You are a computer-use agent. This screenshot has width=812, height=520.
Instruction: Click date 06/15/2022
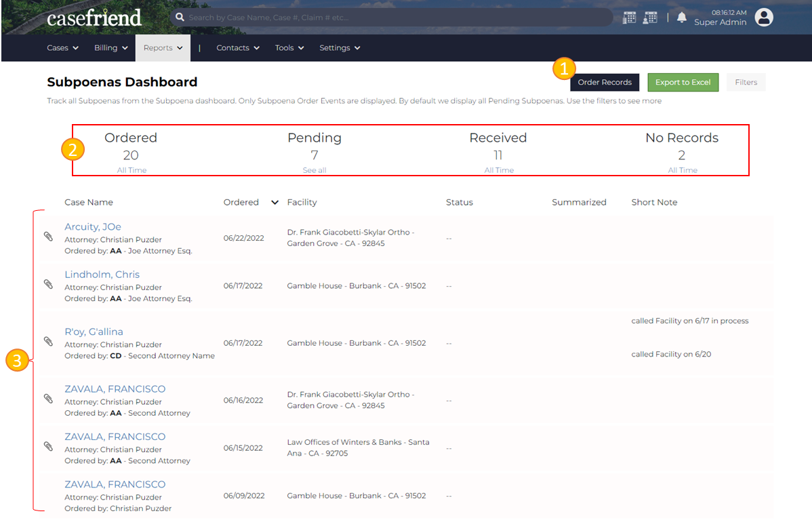(243, 448)
